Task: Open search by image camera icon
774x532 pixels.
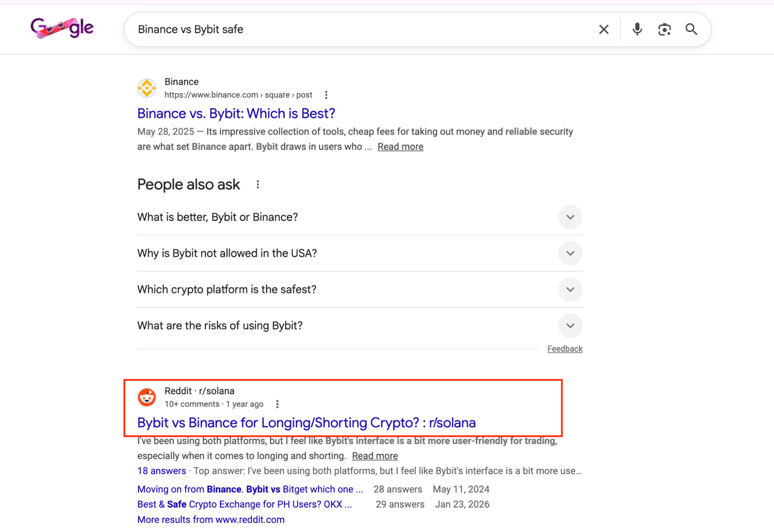Action: tap(664, 29)
